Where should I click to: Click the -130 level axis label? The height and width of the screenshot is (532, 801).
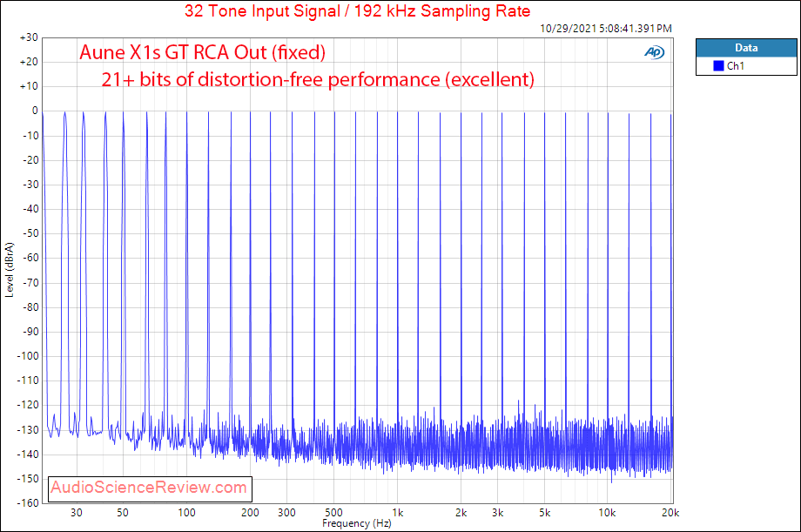(28, 429)
